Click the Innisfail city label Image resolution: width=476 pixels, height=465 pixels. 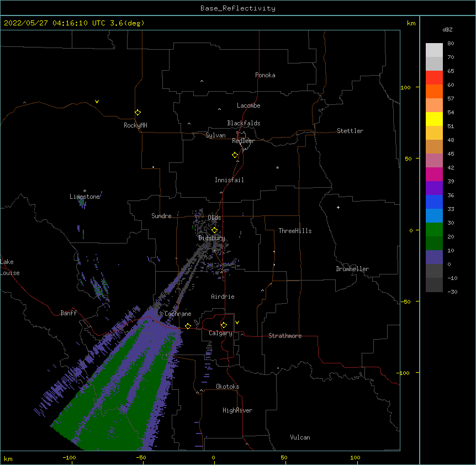(x=229, y=180)
